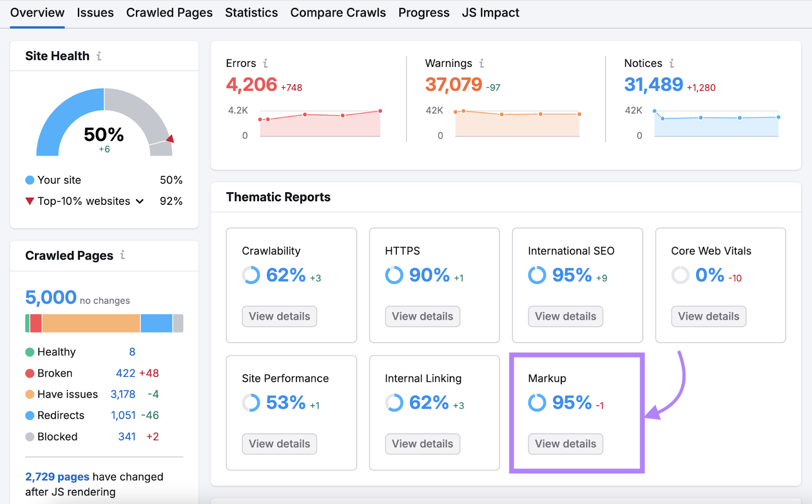
Task: Switch to the Issues tab
Action: 95,13
